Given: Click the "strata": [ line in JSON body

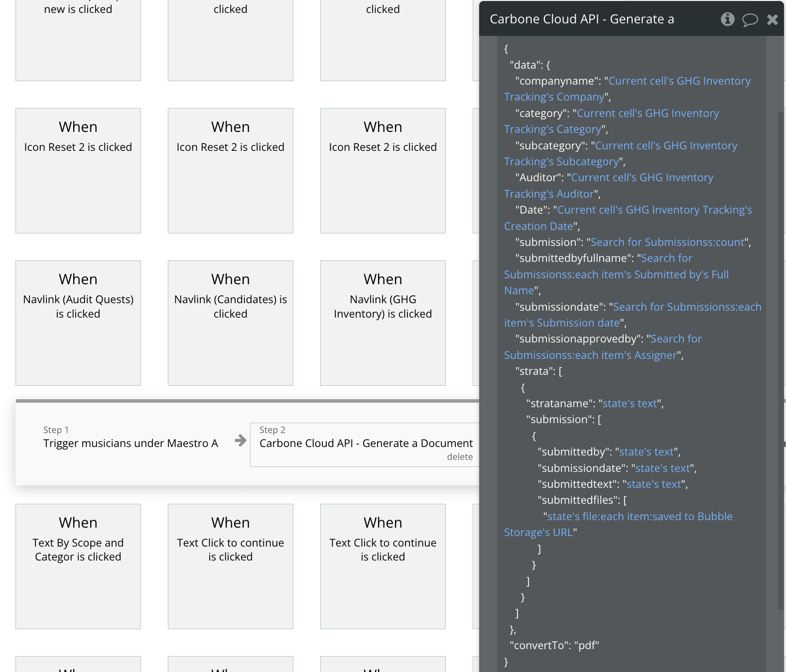Looking at the screenshot, I should [x=538, y=371].
